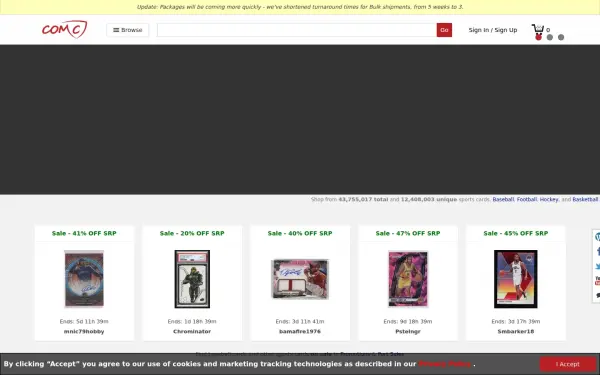Click the '43,755,017 total' cards count
Screen dimensions: 600x375
pos(363,199)
